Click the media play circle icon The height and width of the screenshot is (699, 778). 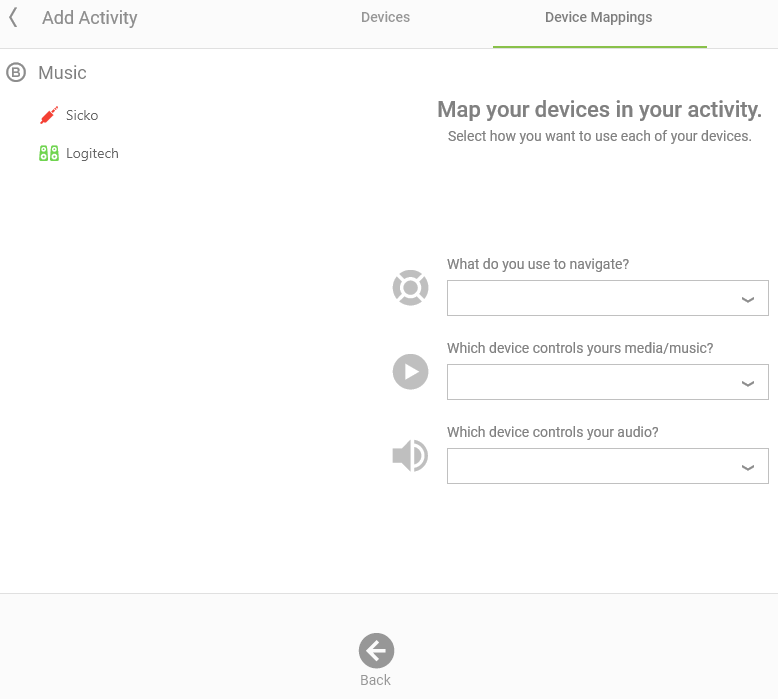(x=410, y=372)
